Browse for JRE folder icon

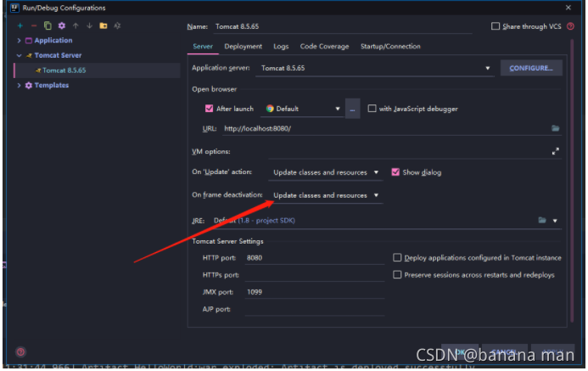point(542,220)
